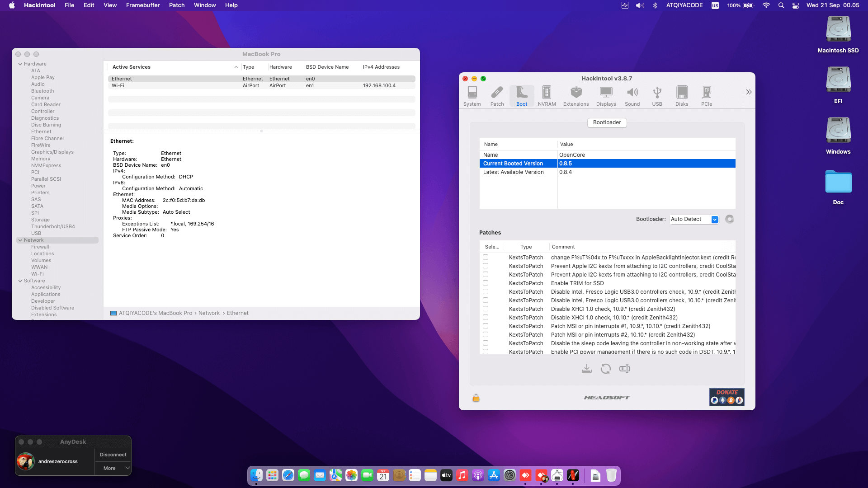Open Music app from the Dock
Image resolution: width=868 pixels, height=488 pixels.
coord(462,475)
